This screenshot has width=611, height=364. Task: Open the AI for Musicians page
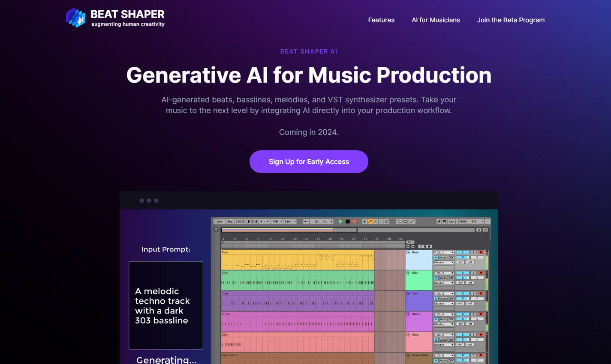436,20
